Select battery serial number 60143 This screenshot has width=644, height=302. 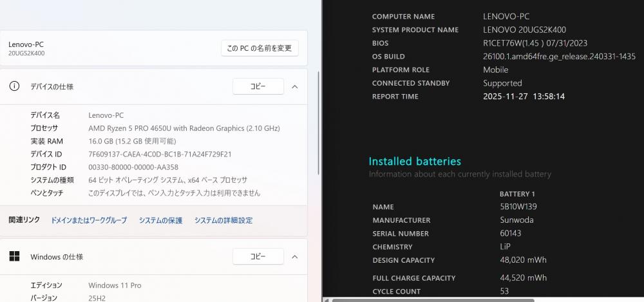coord(511,233)
